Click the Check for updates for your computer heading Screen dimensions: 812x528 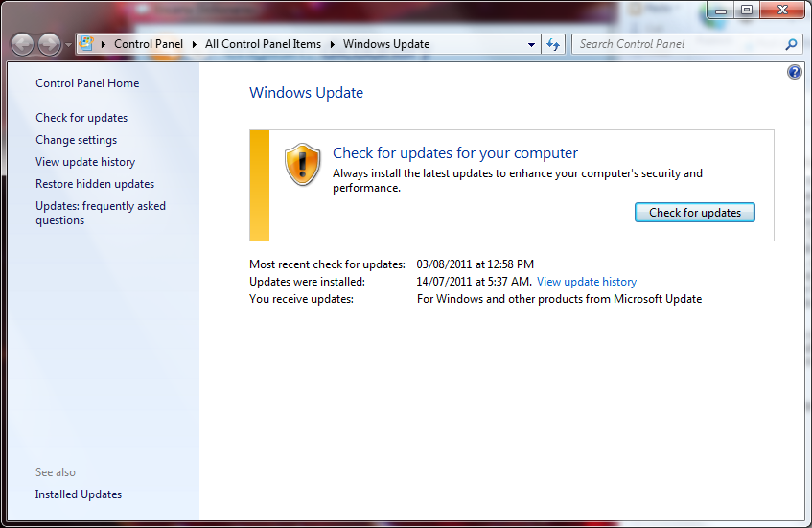(x=455, y=153)
